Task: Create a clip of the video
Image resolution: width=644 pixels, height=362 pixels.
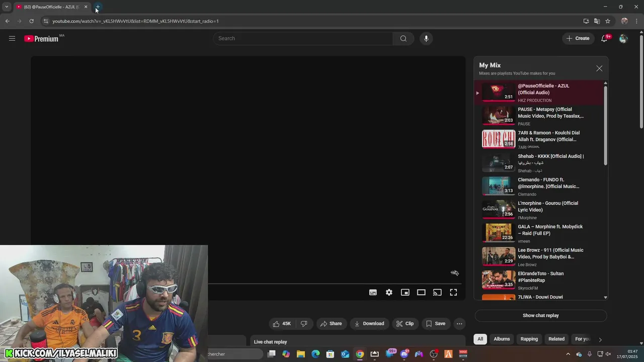Action: 405,324
